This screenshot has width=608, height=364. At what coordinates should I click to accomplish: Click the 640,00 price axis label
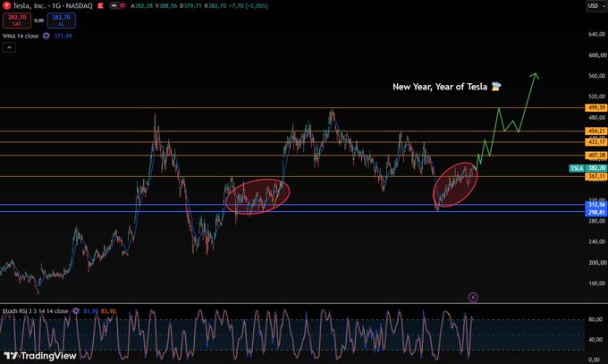(x=597, y=34)
